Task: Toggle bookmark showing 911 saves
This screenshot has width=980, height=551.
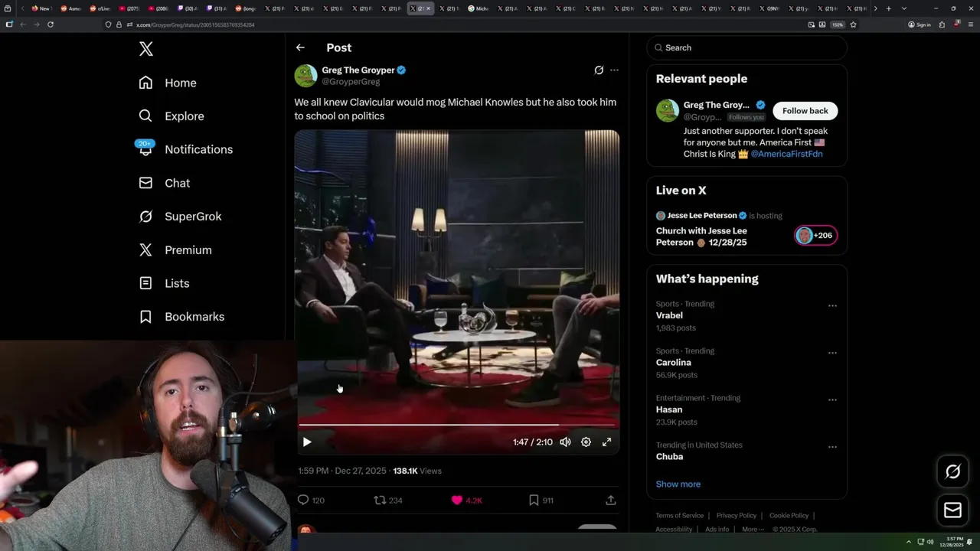Action: [x=541, y=500]
